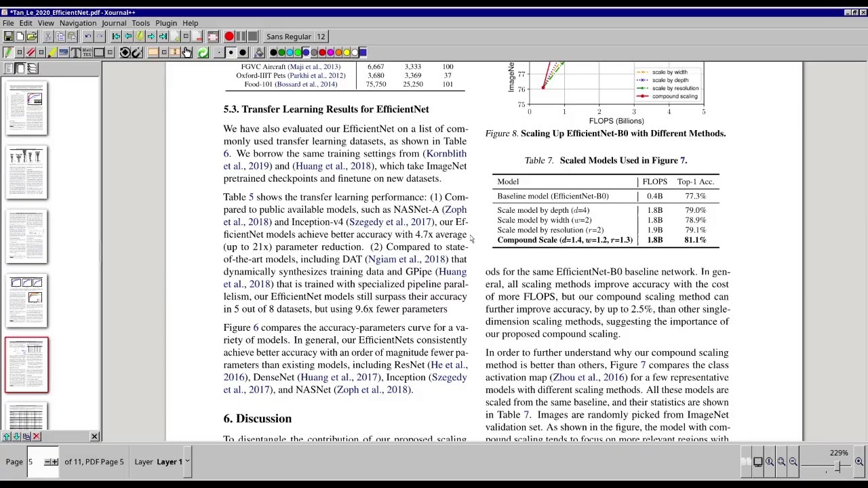Screen dimensions: 868x488
Task: Click the Sans Regular 12 font button
Action: [x=296, y=37]
